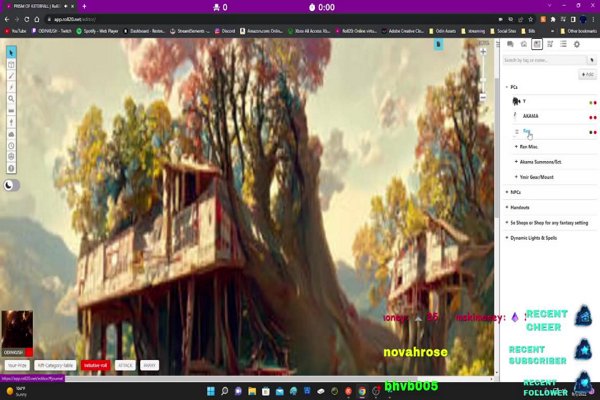Screen dimensions: 600x400
Task: Open a new browser tab
Action: pos(84,7)
